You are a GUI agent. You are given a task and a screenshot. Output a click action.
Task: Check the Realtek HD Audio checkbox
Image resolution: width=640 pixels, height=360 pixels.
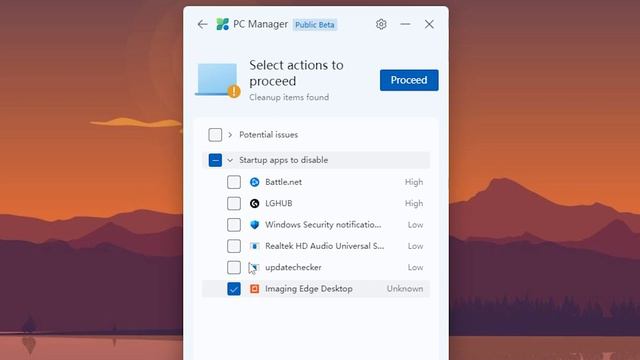click(234, 246)
